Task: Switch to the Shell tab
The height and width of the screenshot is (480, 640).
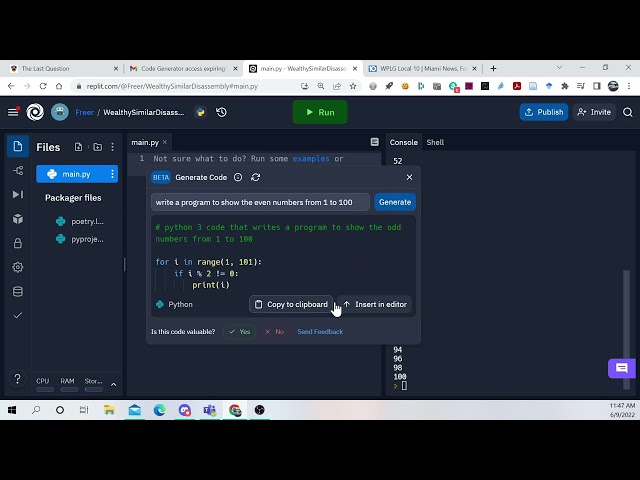Action: coord(435,142)
